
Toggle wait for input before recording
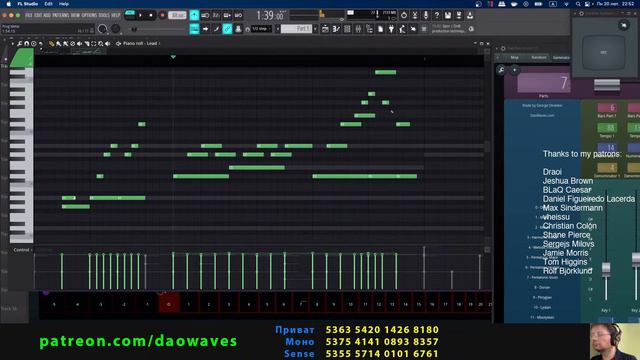click(x=205, y=15)
